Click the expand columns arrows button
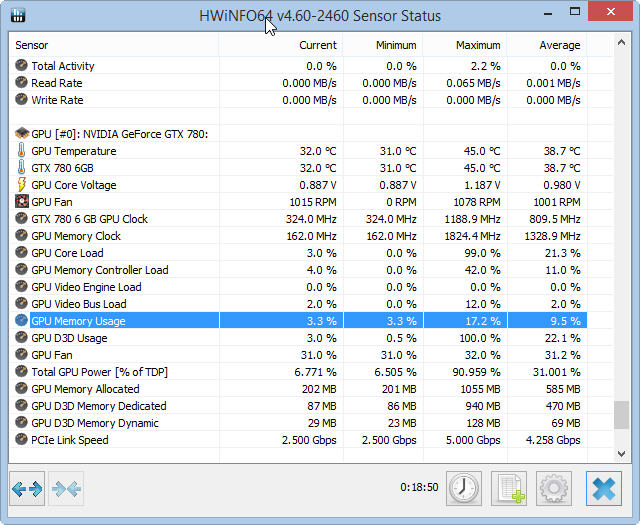This screenshot has height=525, width=640. coord(27,489)
